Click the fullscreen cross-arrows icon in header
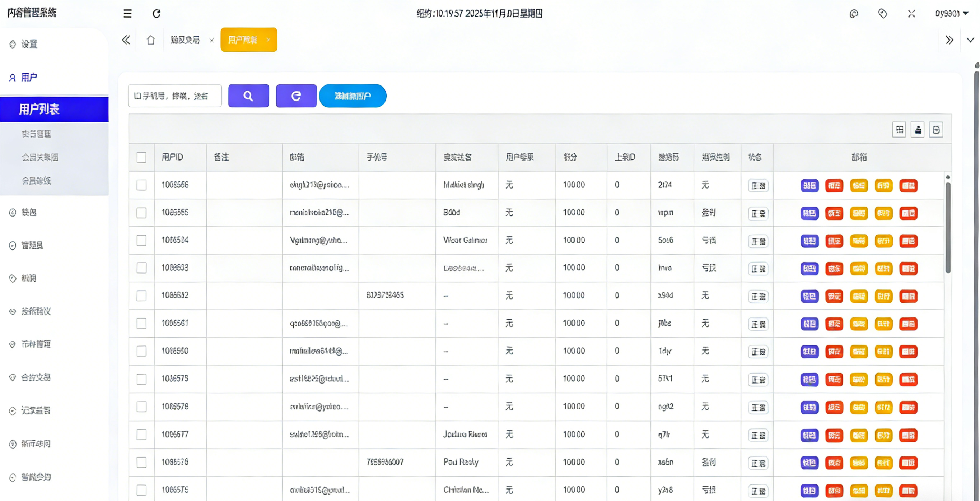980x501 pixels. [x=911, y=14]
